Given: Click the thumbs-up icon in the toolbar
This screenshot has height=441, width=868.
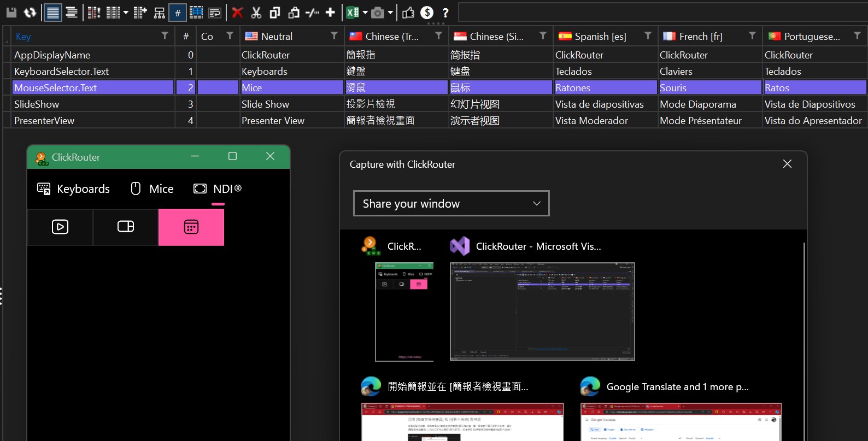Looking at the screenshot, I should pos(408,12).
